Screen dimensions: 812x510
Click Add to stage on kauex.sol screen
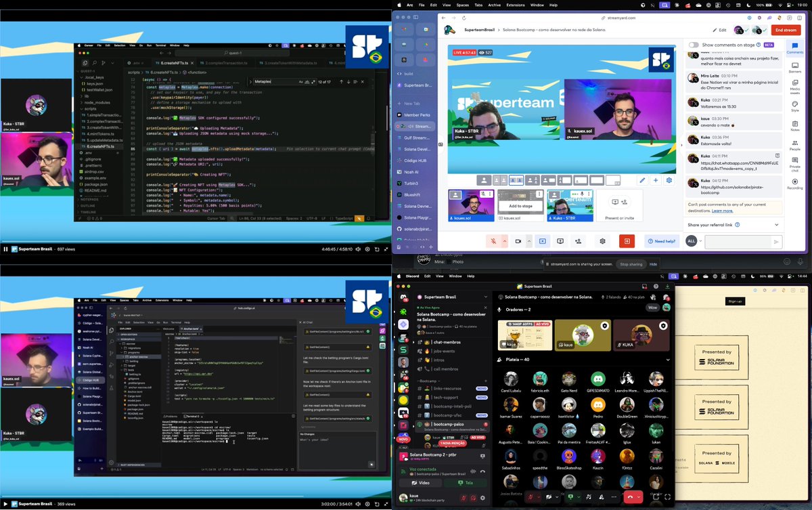520,206
